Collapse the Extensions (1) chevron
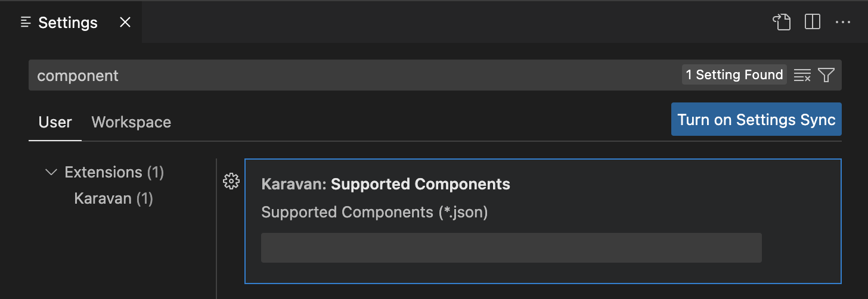 coord(51,173)
